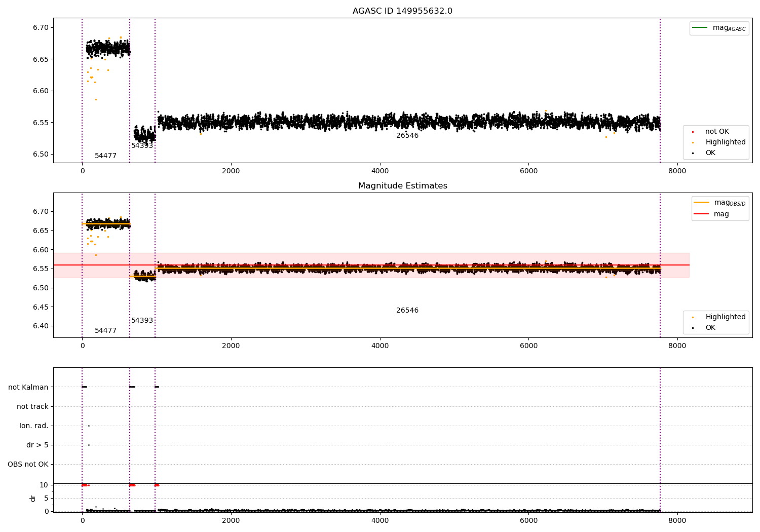This screenshot has width=760, height=532.
Task: Click the OBSID label 54393 in the top plot
Action: coord(142,145)
